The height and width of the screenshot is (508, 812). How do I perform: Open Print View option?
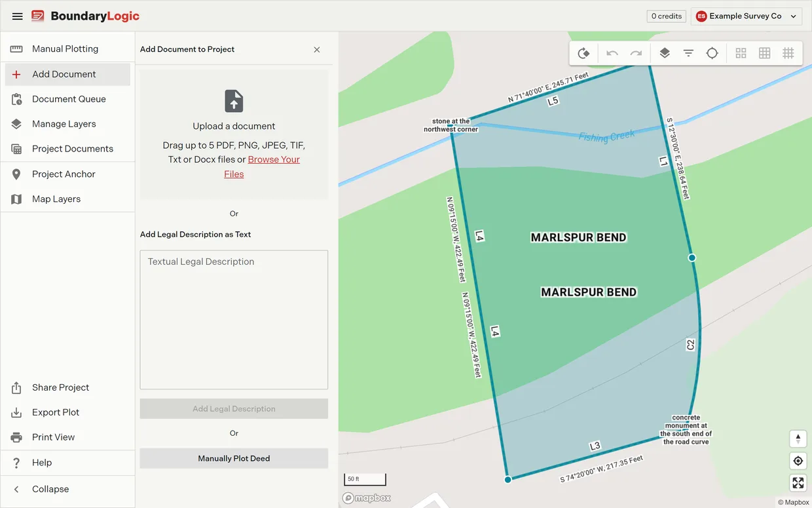[x=67, y=437]
